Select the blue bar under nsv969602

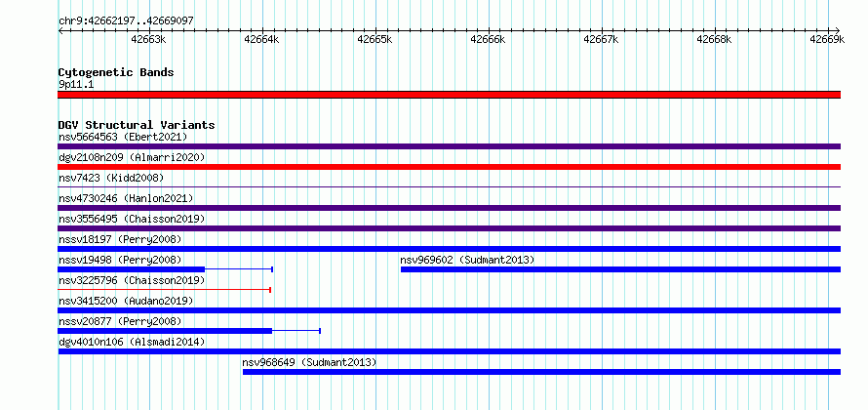[620, 269]
